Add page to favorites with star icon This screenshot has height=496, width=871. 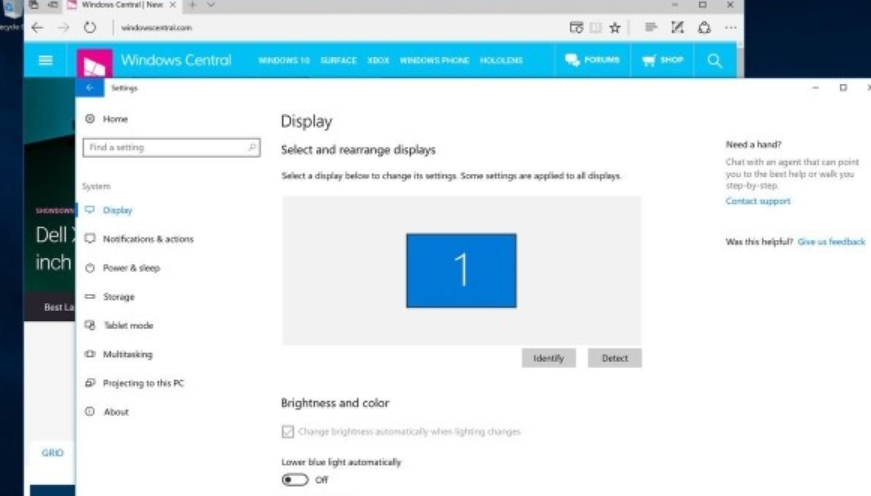[615, 28]
